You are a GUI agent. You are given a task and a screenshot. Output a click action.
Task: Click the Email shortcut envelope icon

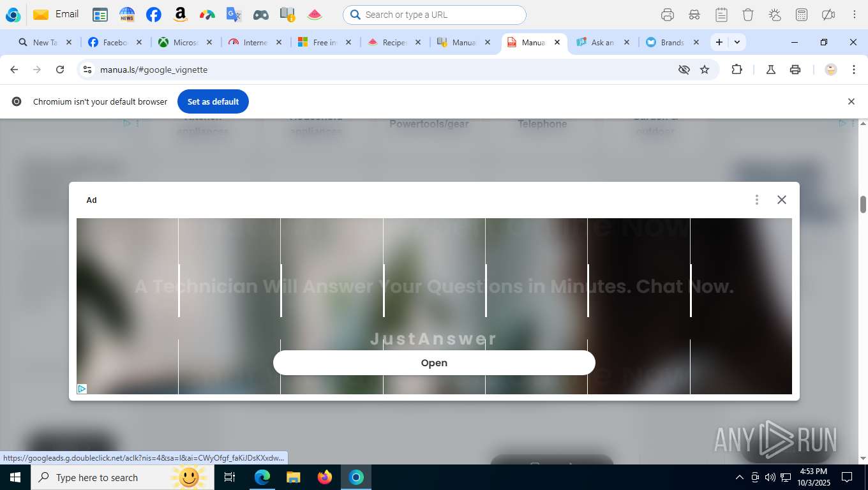tap(41, 14)
